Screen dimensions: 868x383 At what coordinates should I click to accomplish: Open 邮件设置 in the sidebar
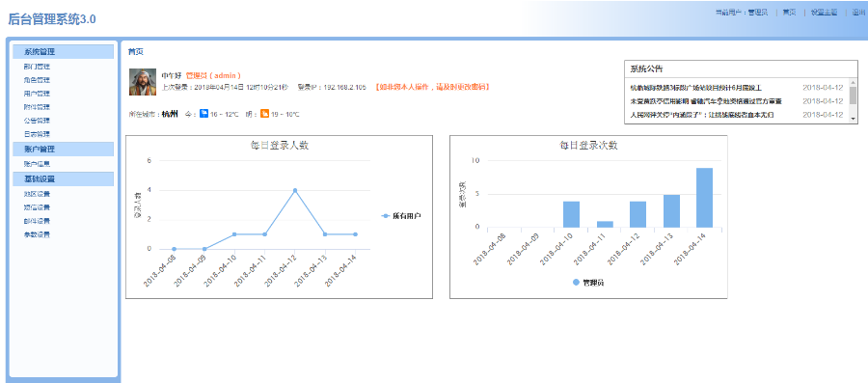[x=37, y=221]
